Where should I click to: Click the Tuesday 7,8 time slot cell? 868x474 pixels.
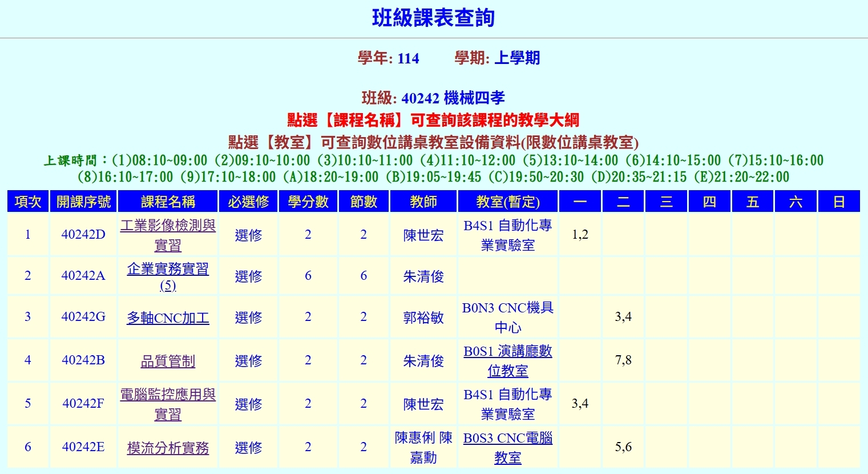(623, 360)
